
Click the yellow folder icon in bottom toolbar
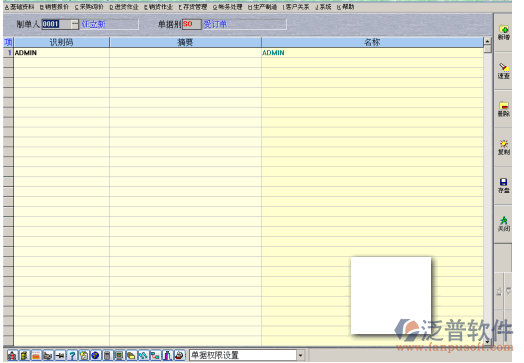tap(131, 355)
